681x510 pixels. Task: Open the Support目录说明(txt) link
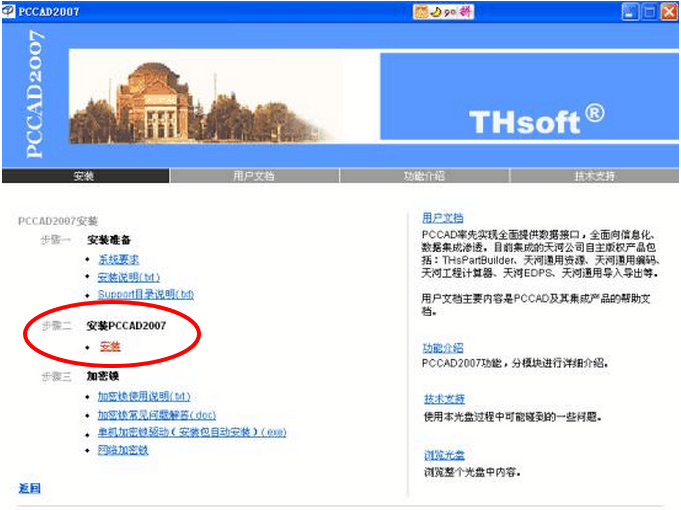coord(145,294)
